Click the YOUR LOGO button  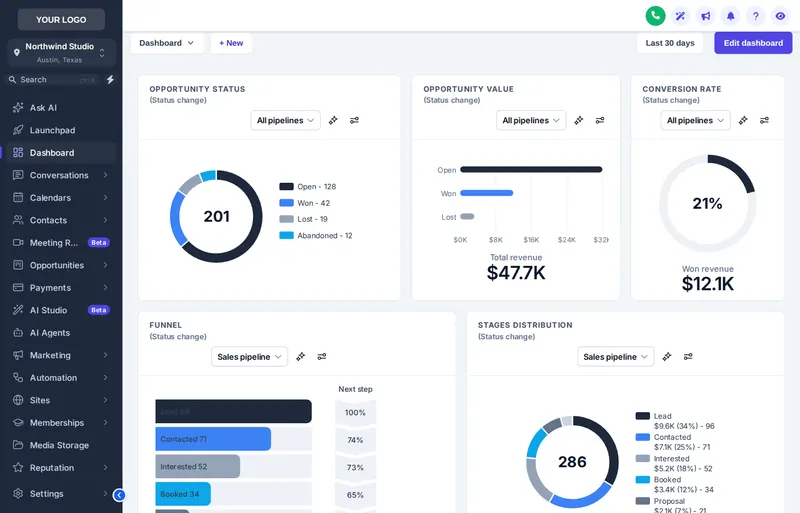click(61, 19)
